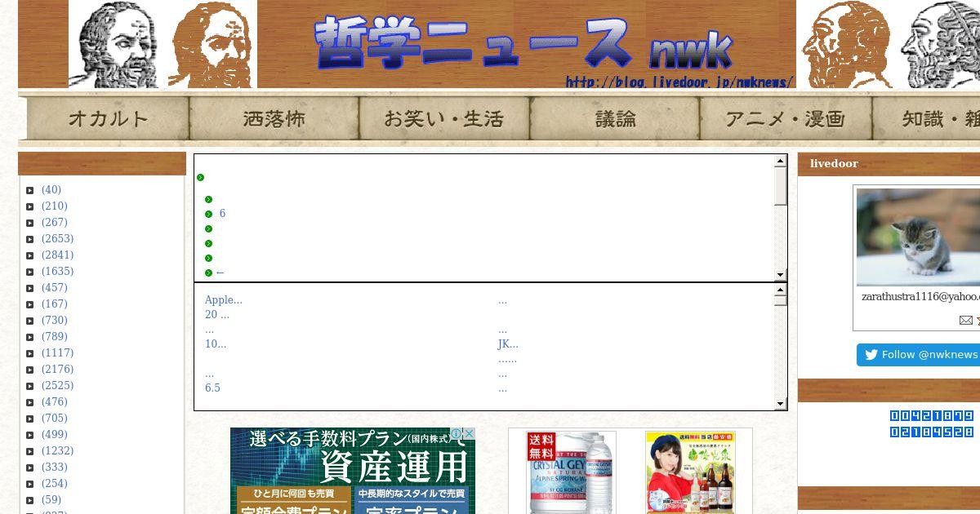Click the kitten profile picture
980x514 pixels.
click(918, 237)
